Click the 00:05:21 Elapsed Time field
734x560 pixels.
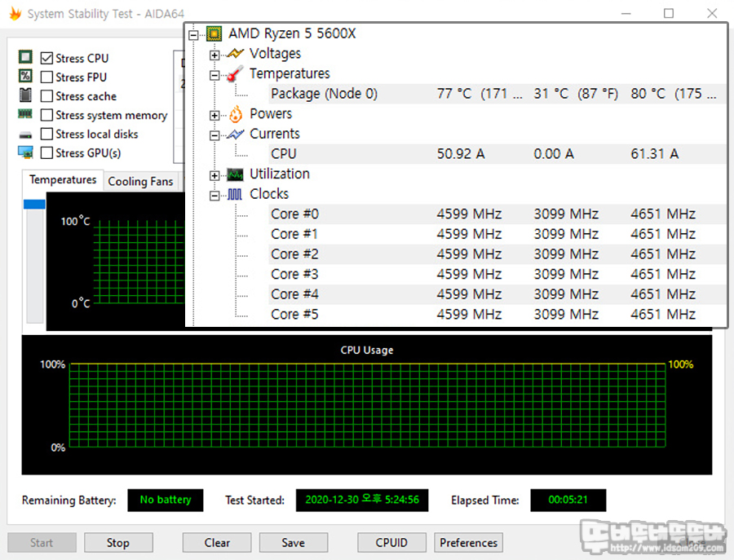point(568,500)
